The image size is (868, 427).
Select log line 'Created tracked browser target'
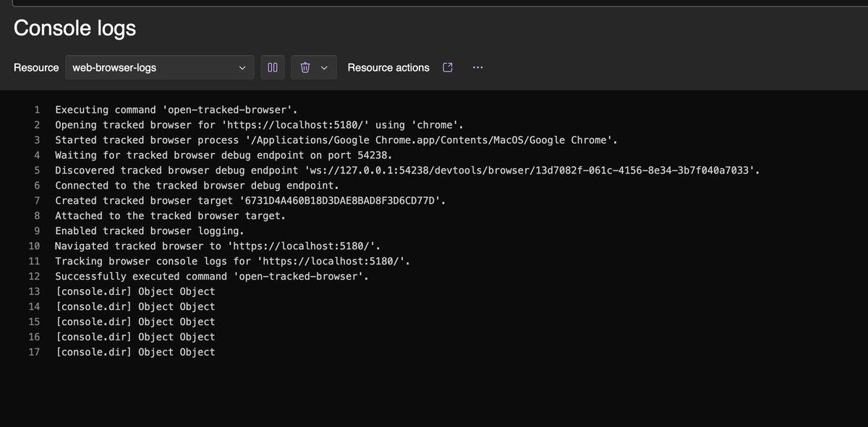pyautogui.click(x=250, y=201)
